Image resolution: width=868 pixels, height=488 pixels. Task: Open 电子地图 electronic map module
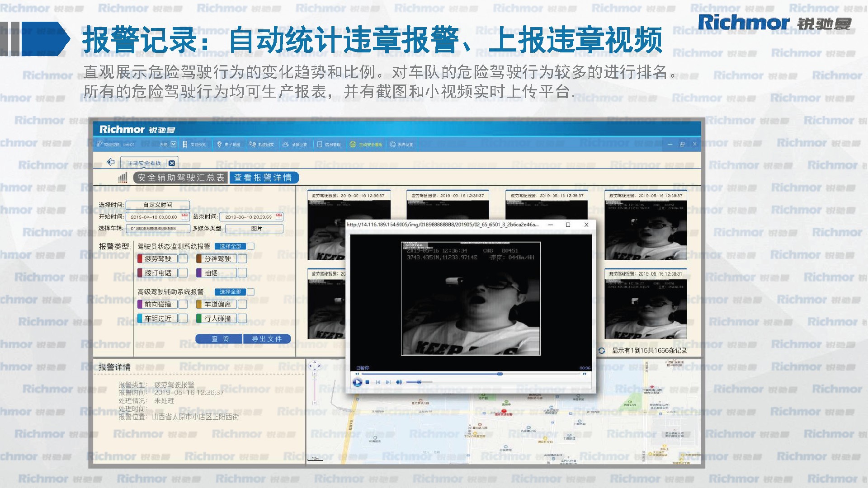pos(228,145)
